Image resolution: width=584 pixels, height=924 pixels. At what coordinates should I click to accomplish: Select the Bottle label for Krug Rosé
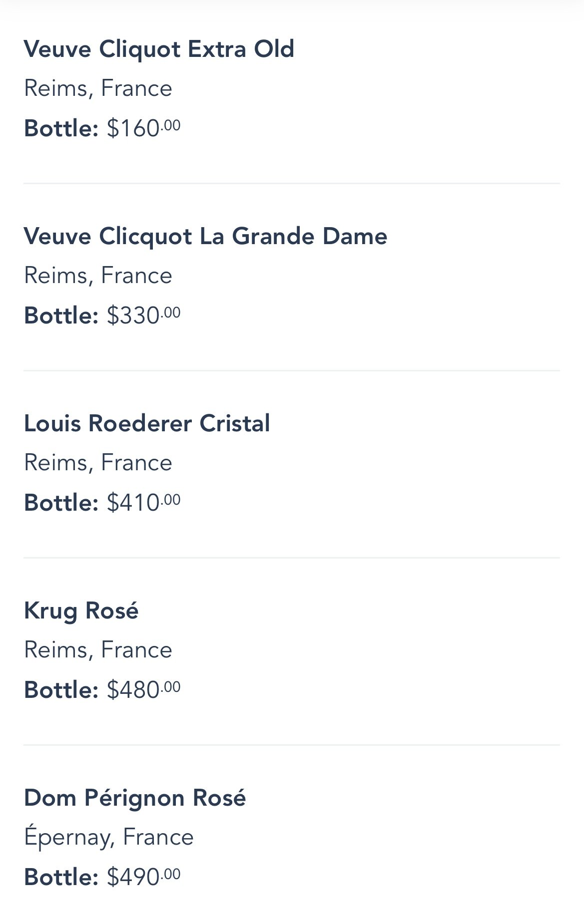pyautogui.click(x=61, y=690)
